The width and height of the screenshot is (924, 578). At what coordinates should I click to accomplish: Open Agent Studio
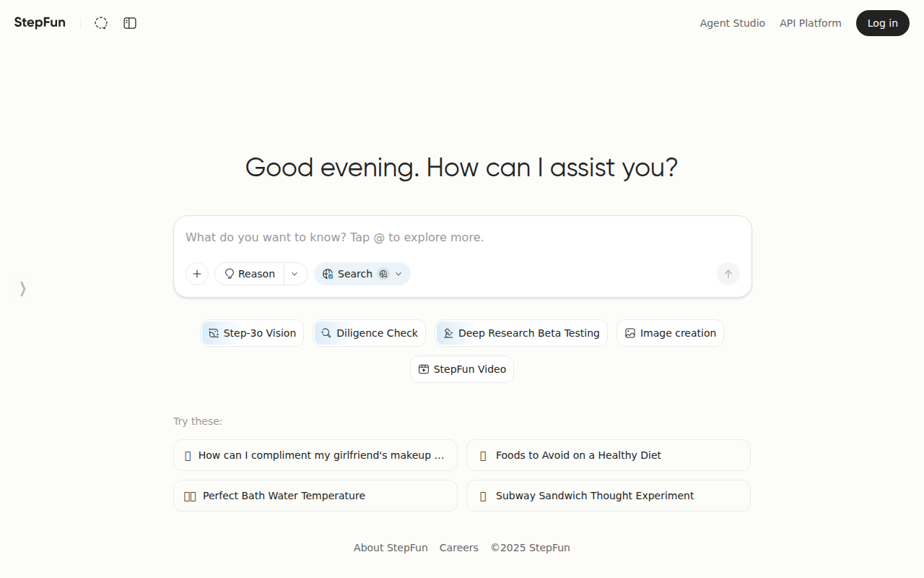732,23
